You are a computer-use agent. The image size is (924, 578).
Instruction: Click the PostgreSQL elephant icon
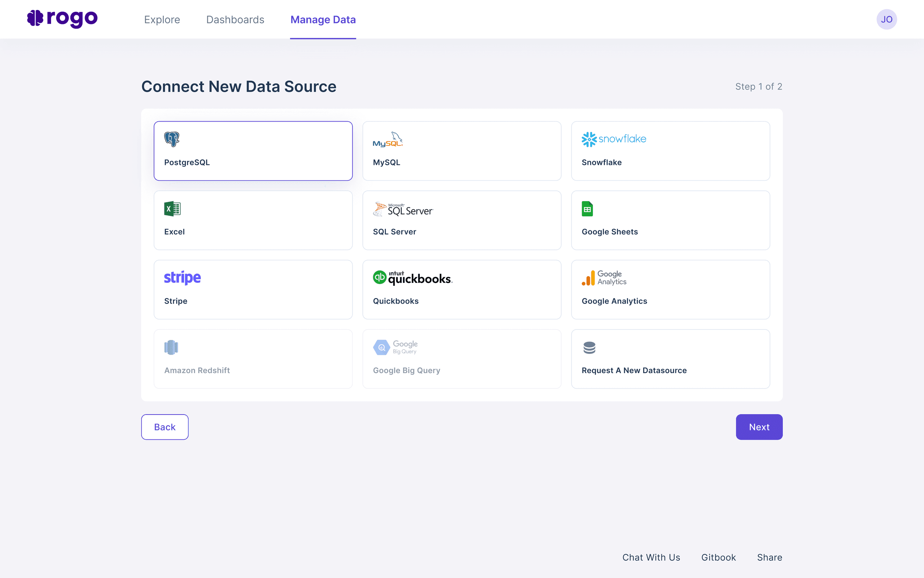171,139
